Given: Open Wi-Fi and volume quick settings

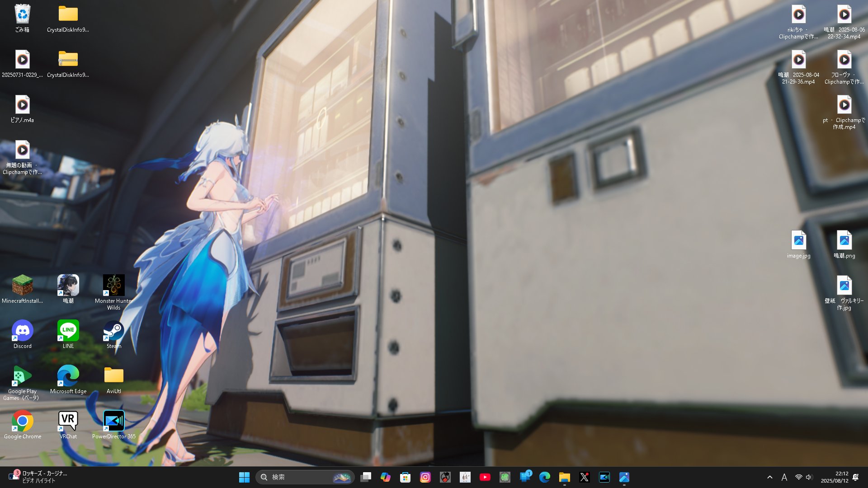Looking at the screenshot, I should tap(804, 477).
